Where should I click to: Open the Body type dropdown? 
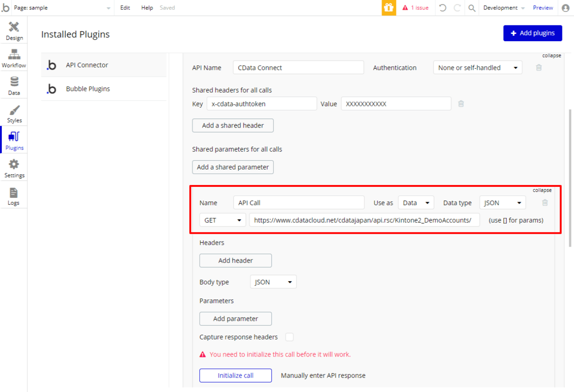point(273,282)
